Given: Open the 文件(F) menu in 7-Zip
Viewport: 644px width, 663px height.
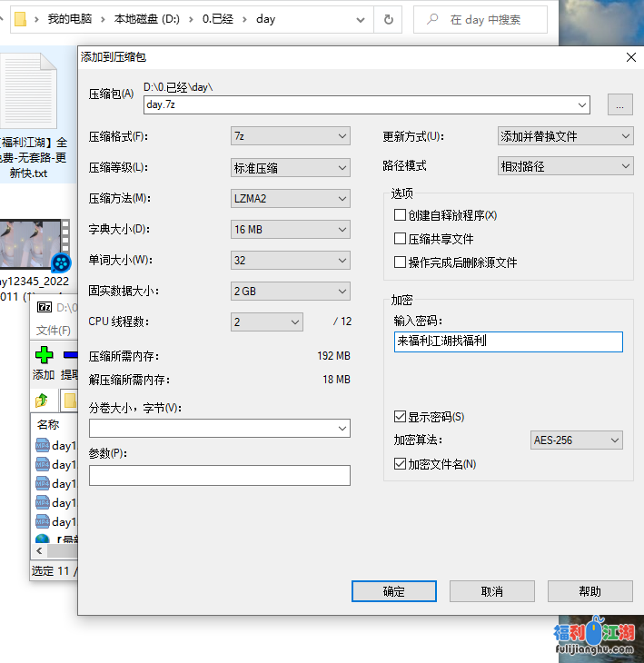Looking at the screenshot, I should pyautogui.click(x=54, y=331).
